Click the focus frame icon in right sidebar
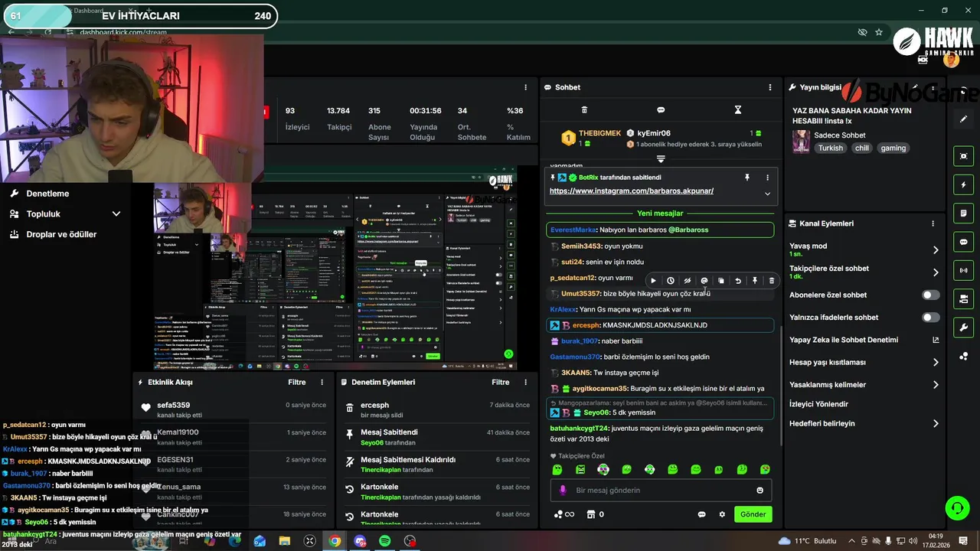Image resolution: width=980 pixels, height=551 pixels. (964, 156)
